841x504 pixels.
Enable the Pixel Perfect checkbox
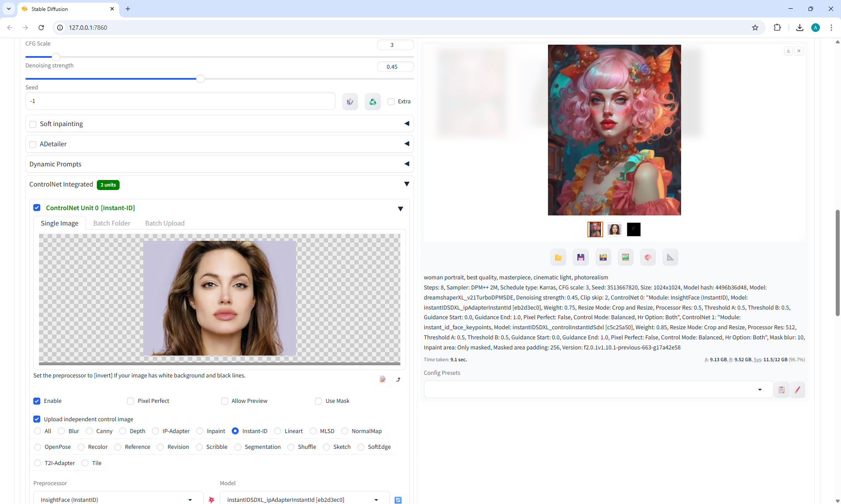(131, 401)
